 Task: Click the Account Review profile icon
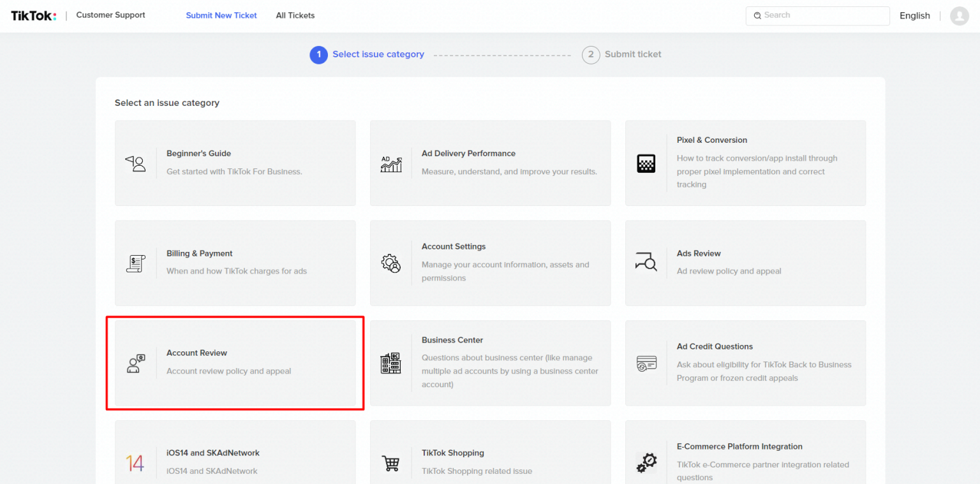[x=137, y=363]
